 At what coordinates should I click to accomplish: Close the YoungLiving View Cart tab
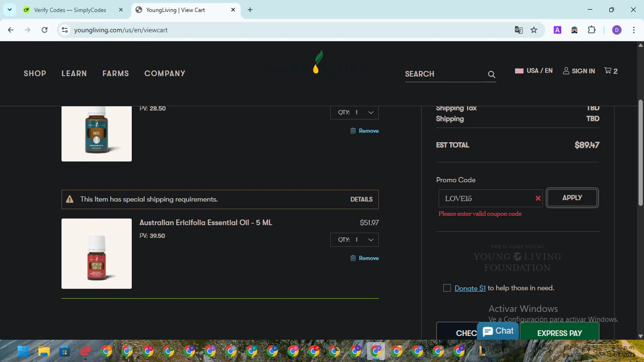[233, 10]
